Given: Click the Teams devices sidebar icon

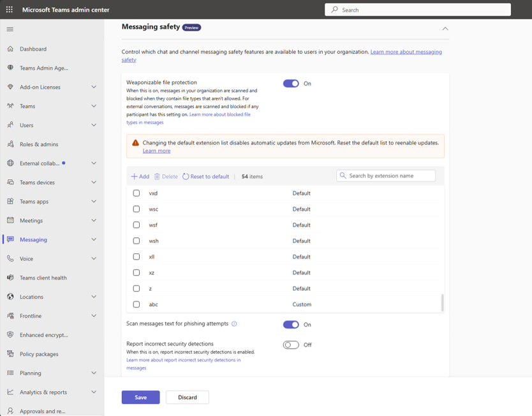Looking at the screenshot, I should pyautogui.click(x=10, y=182).
